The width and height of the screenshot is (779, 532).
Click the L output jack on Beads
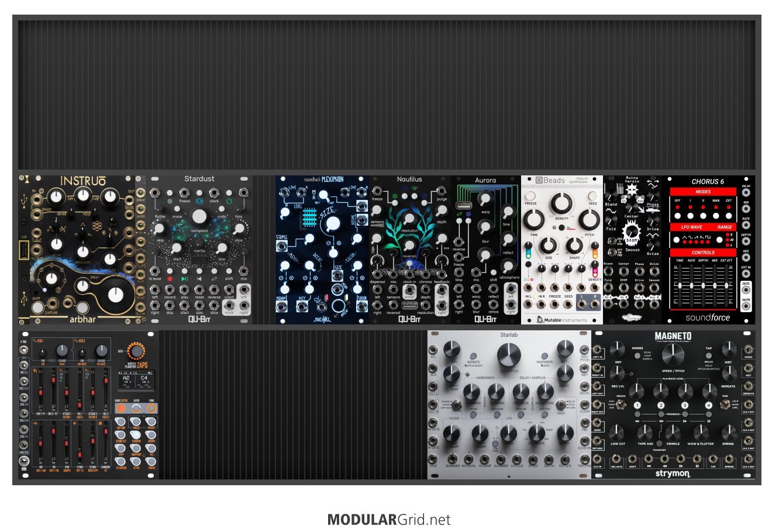coord(582,304)
